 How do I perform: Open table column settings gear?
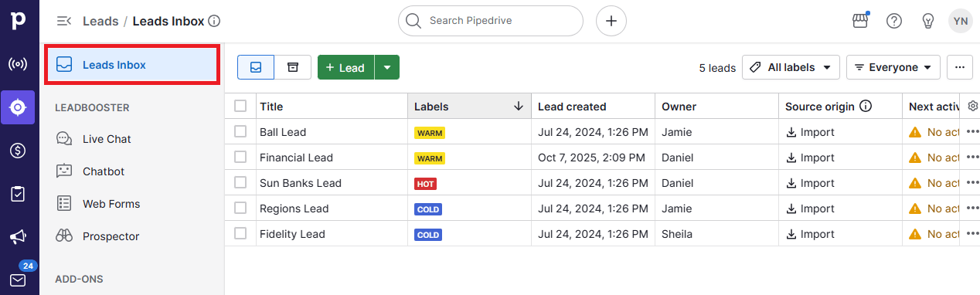point(973,107)
